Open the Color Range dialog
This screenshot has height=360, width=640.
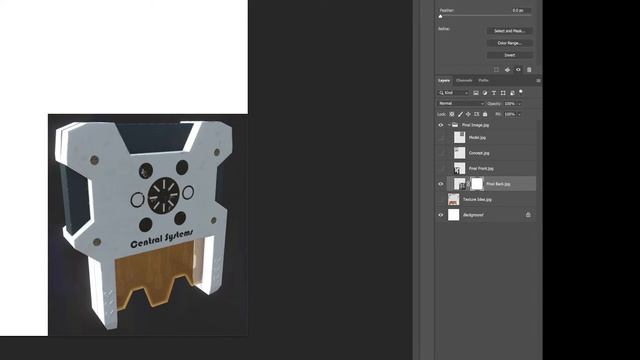[509, 43]
